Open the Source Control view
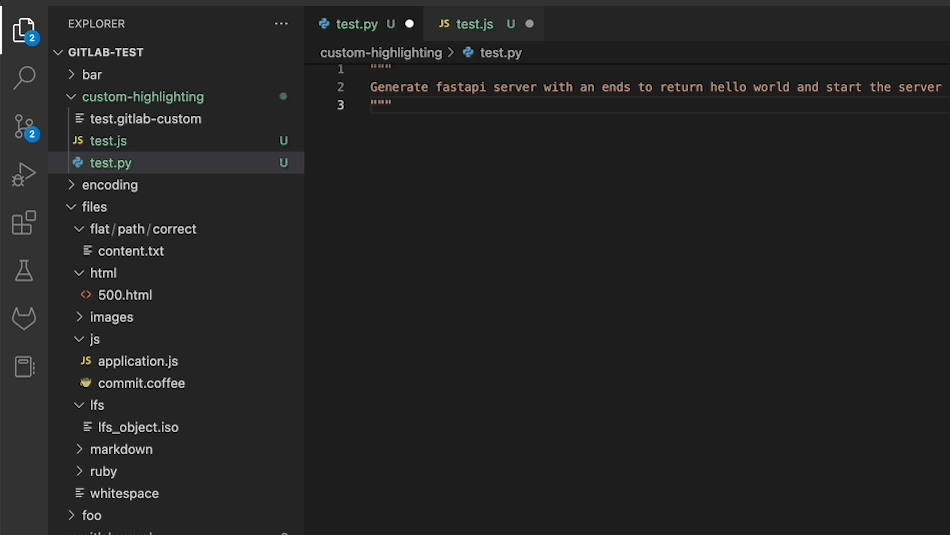950x535 pixels. 24,126
